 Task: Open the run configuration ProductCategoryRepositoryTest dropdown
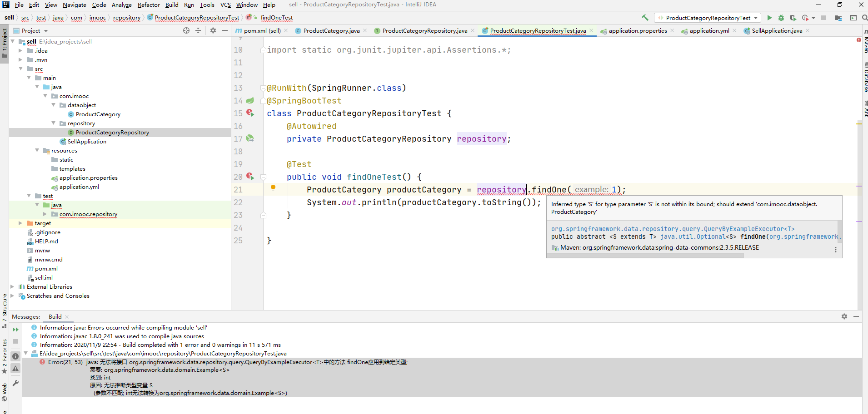click(708, 18)
